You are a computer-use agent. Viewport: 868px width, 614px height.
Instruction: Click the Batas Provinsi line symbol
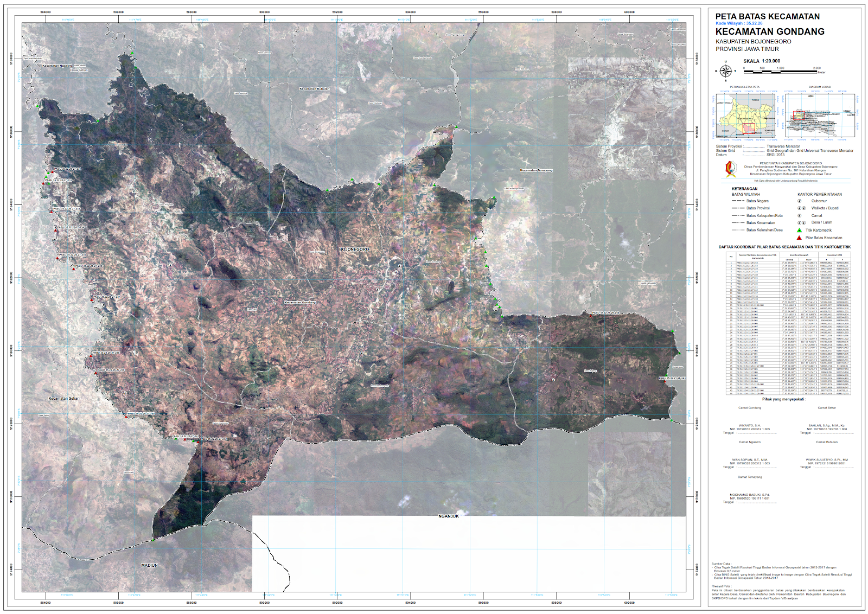pos(737,208)
